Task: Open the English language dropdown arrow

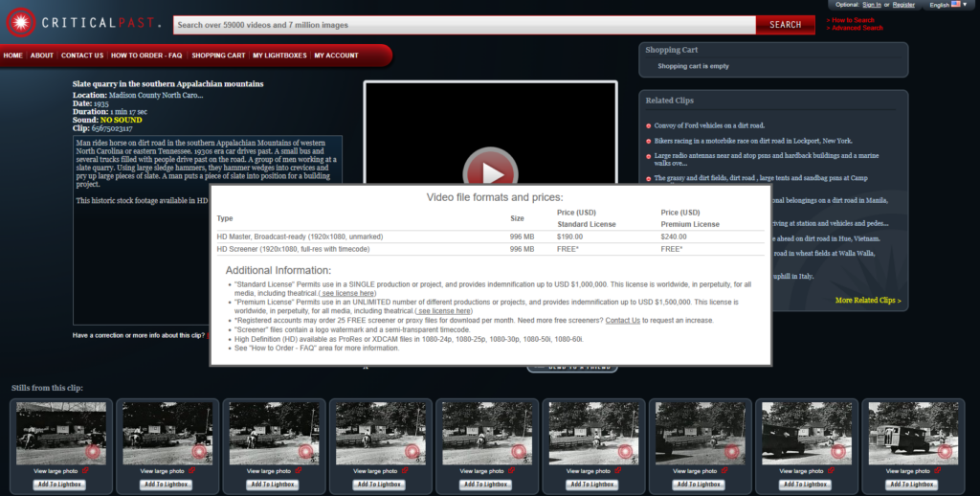Action: pyautogui.click(x=965, y=5)
